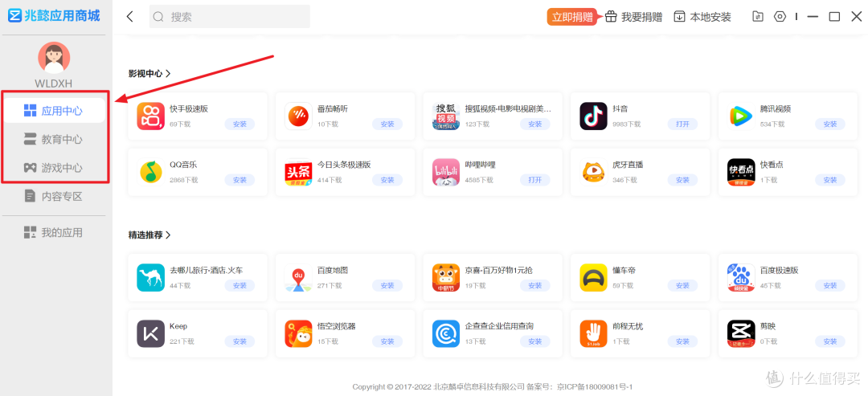Go back with the left arrow
Viewport: 868px width, 396px height.
[x=130, y=17]
